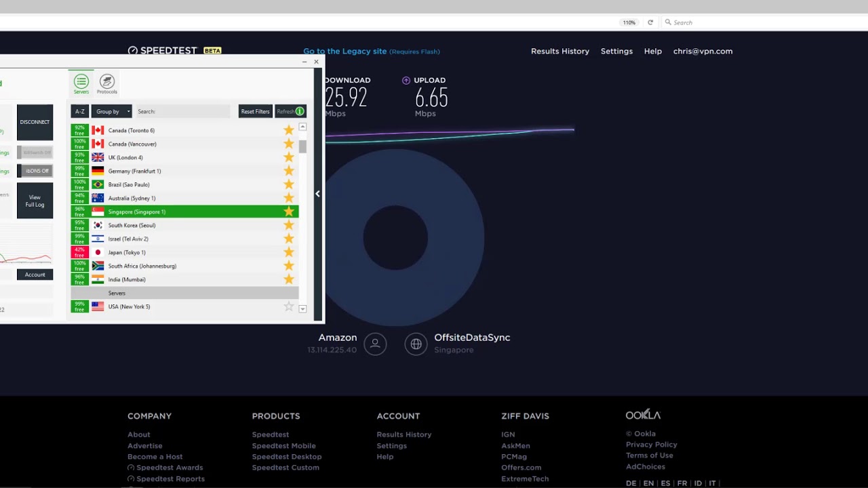Click the Refresh info icon button

pyautogui.click(x=300, y=111)
